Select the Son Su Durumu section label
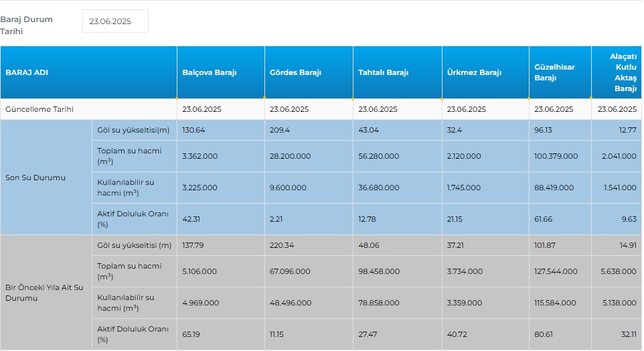This screenshot has width=644, height=351. (x=35, y=178)
